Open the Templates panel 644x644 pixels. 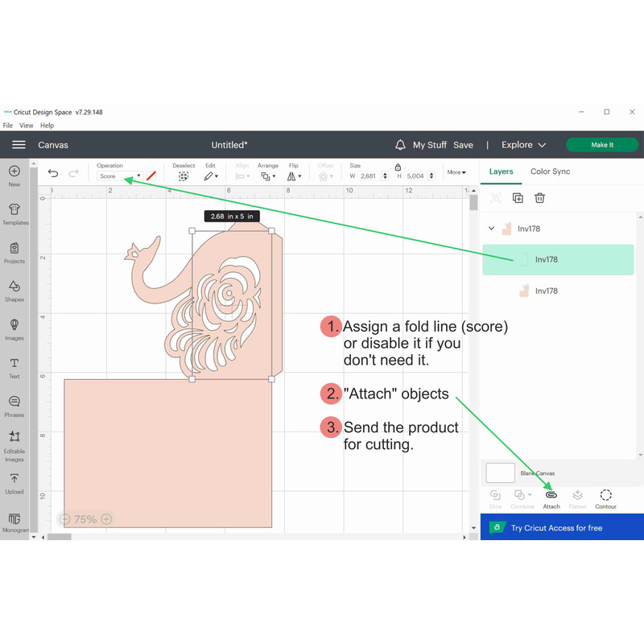[14, 213]
